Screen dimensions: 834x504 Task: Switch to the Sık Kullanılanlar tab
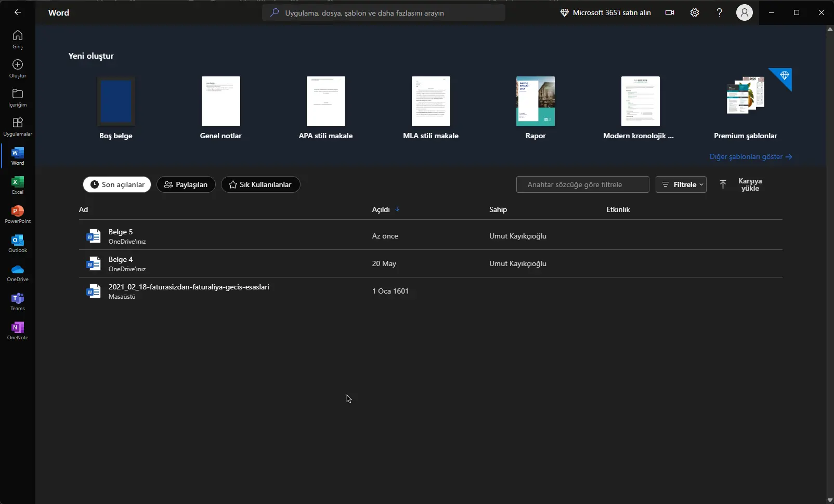(260, 184)
